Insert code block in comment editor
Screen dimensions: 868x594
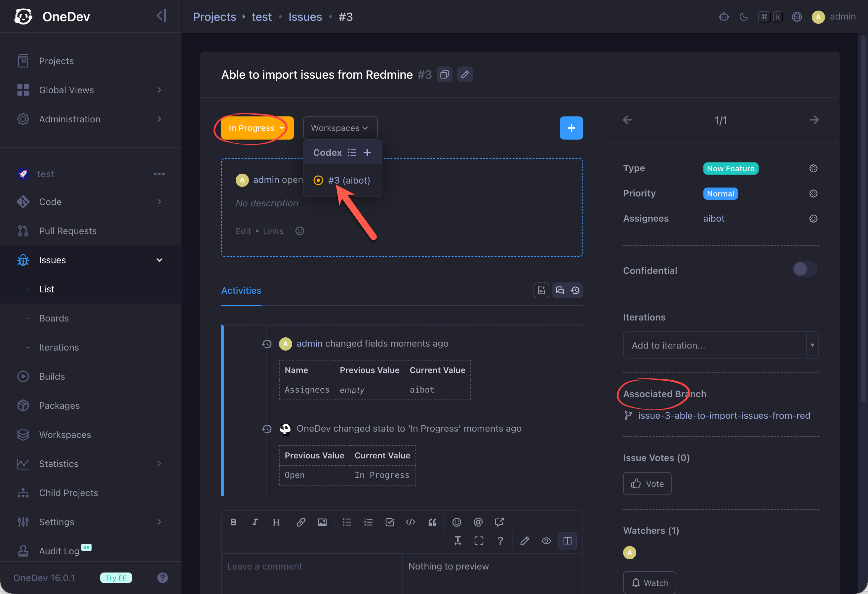411,522
